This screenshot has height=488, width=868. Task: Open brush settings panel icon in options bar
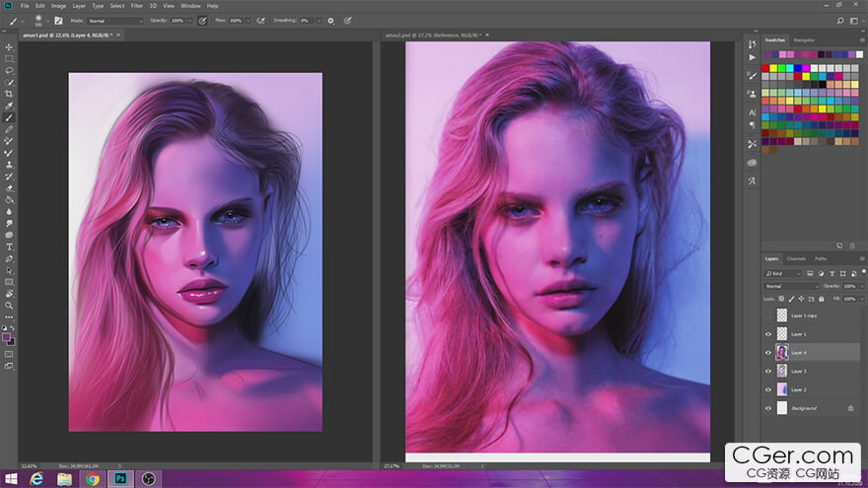[58, 21]
